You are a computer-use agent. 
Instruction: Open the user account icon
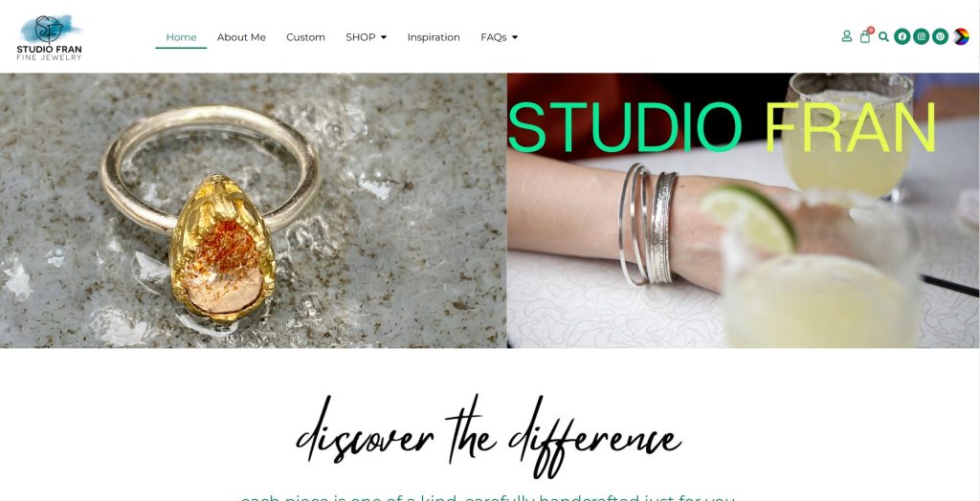coord(846,37)
